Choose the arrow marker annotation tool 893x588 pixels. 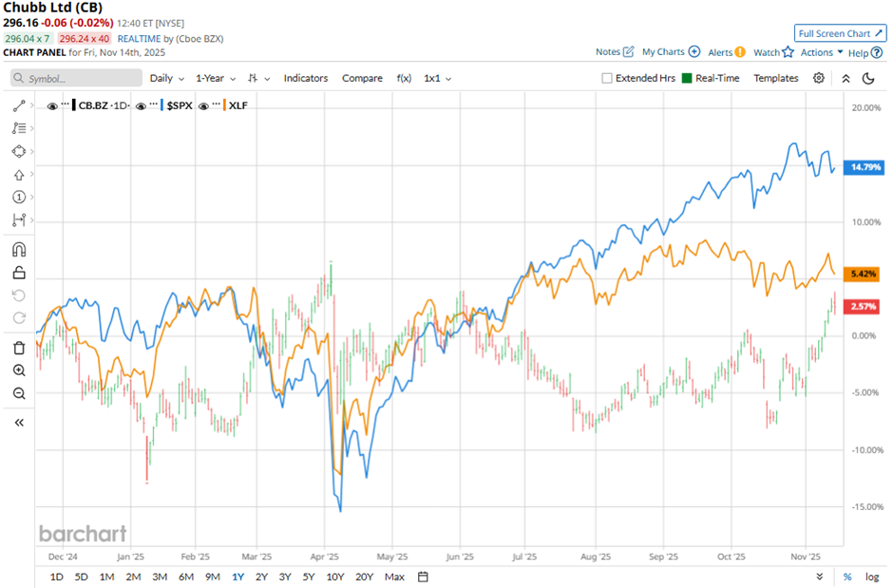(x=19, y=175)
